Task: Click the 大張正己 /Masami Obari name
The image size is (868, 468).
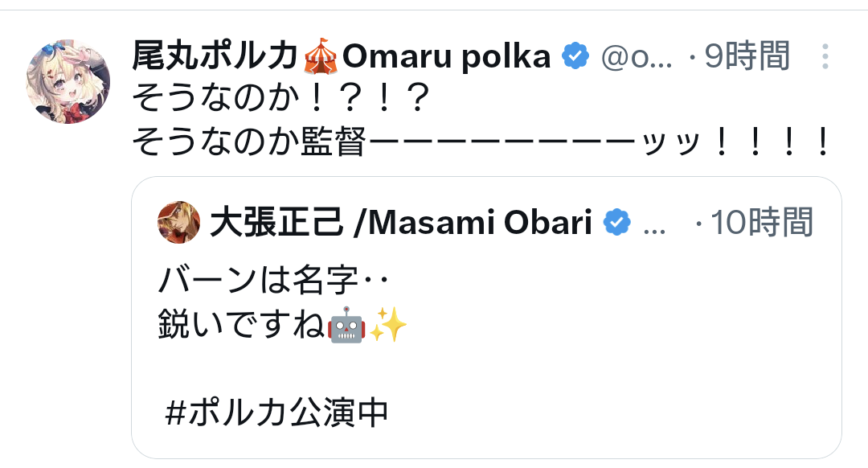Action: (x=401, y=223)
